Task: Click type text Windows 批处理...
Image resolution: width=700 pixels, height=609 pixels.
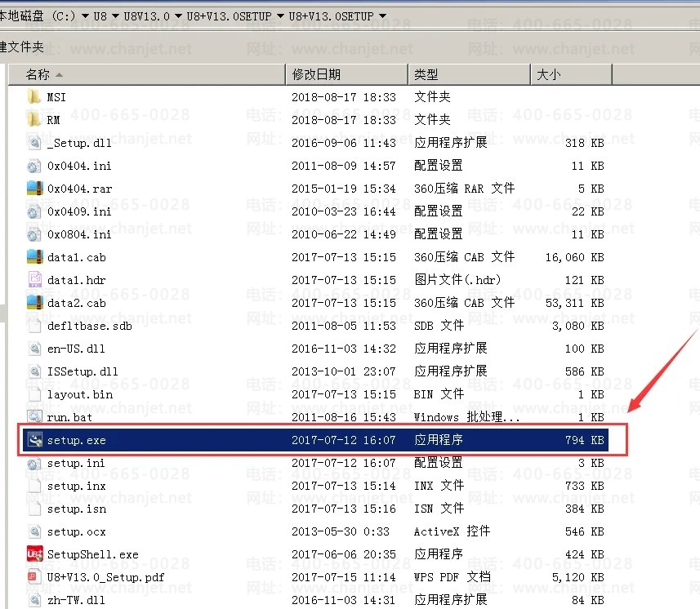Action: 466,417
